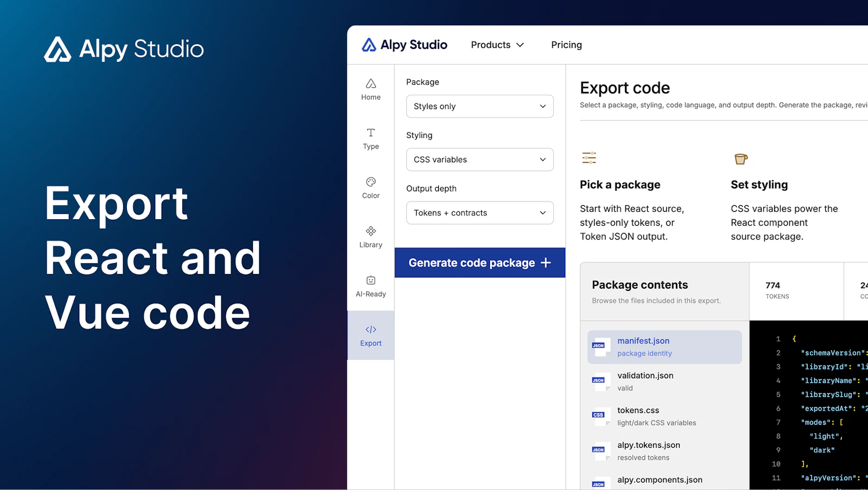Viewport: 868px width, 490px height.
Task: Click the Pick a package heading
Action: 620,184
